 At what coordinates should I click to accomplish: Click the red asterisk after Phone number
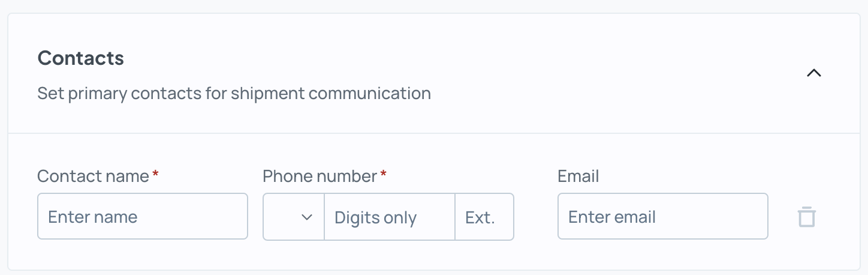click(384, 174)
